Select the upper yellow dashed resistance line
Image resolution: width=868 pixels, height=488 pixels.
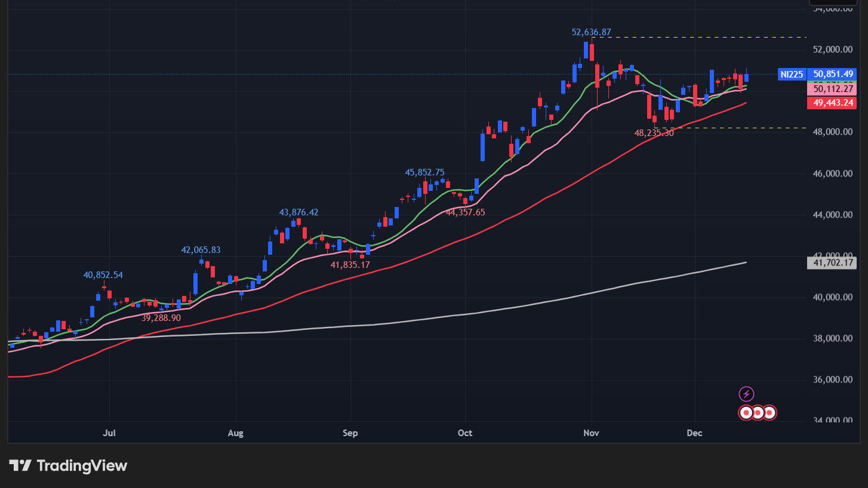tap(716, 36)
